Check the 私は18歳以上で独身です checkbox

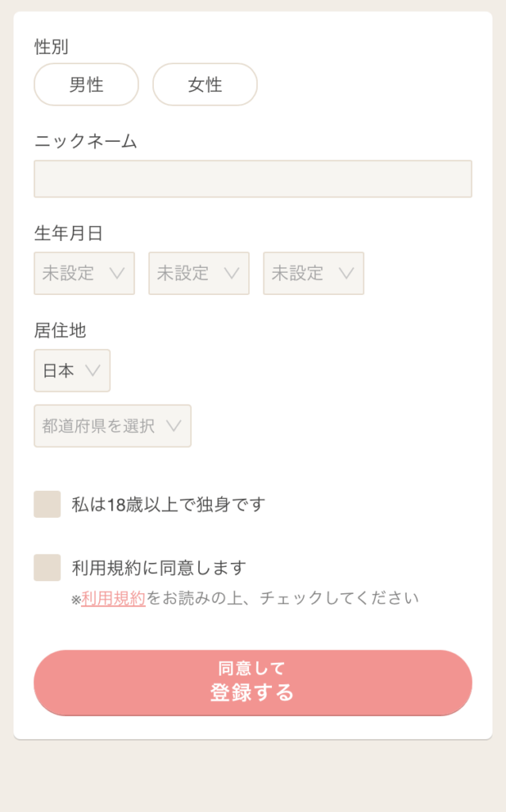tap(48, 504)
